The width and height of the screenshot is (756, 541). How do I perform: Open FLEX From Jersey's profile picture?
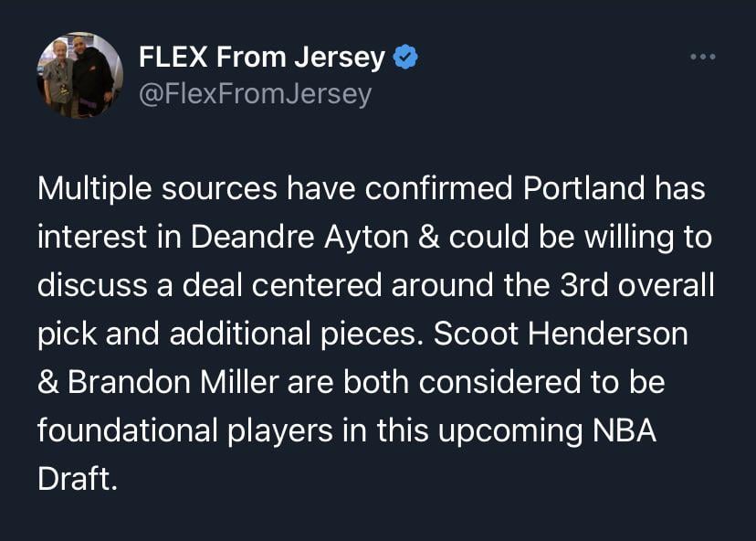click(79, 75)
